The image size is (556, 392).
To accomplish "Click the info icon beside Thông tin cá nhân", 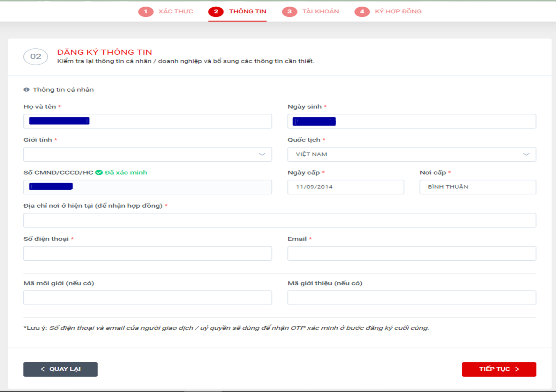I will pyautogui.click(x=26, y=90).
